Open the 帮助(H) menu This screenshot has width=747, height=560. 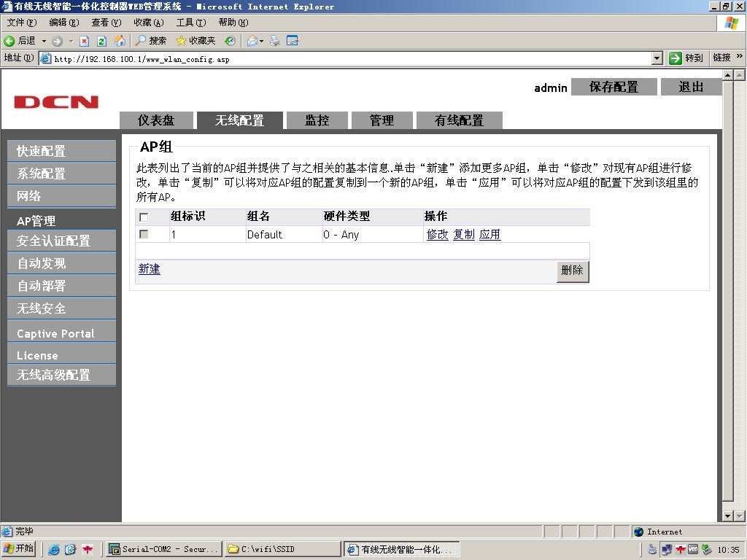click(233, 23)
